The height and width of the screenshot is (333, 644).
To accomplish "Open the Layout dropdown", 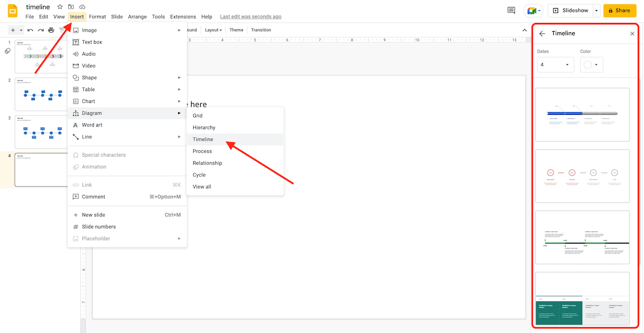I will 213,29.
